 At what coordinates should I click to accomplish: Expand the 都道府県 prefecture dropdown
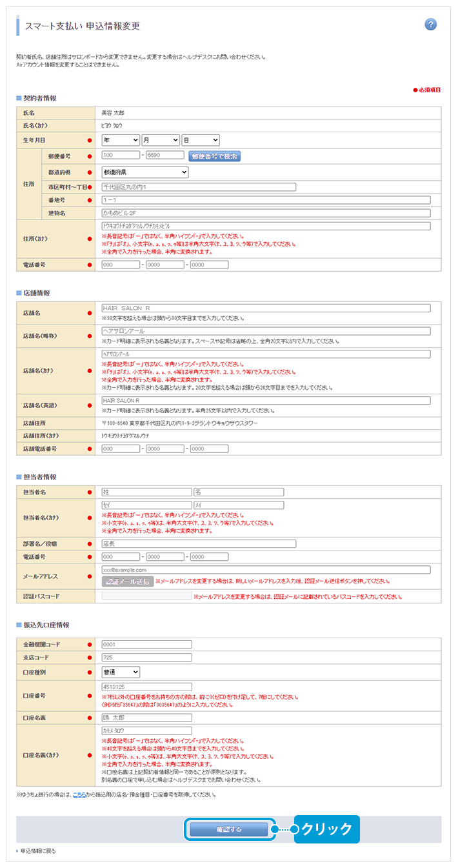click(x=145, y=172)
